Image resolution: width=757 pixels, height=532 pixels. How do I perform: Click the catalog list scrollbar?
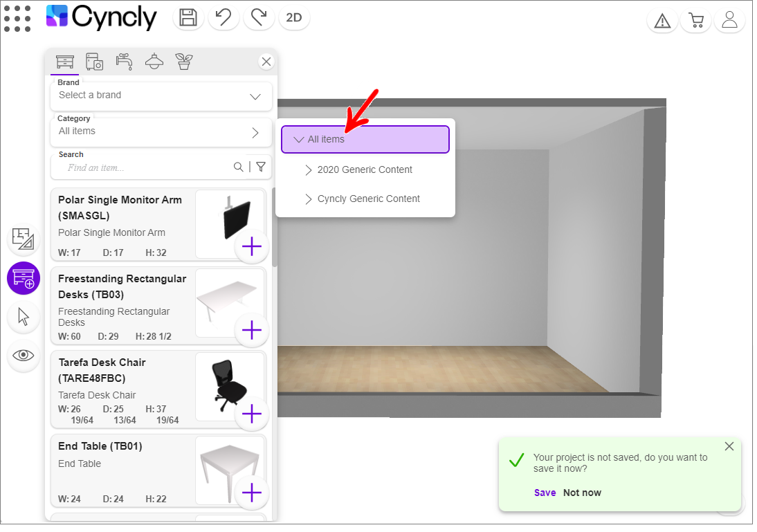pos(274,227)
